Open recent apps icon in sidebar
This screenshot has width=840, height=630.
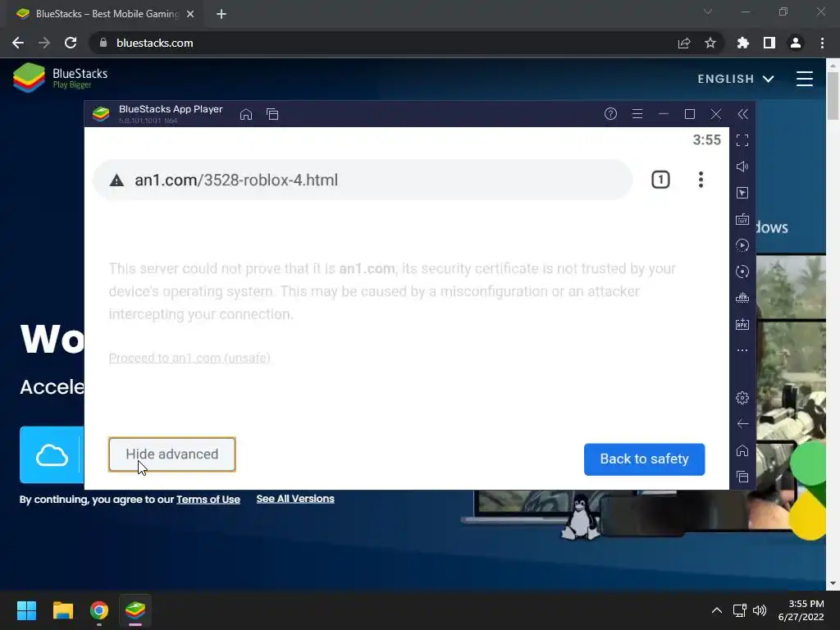[742, 477]
